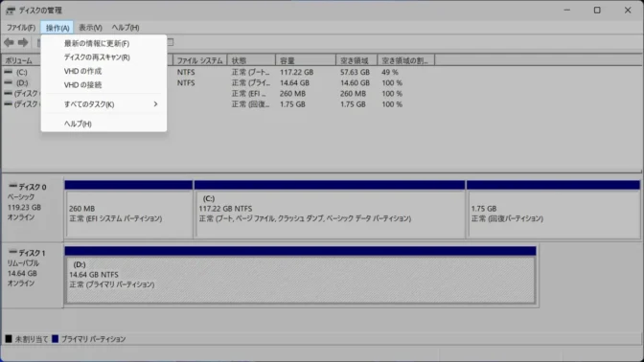
Task: Click the 100 % cell in the (D:) row
Action: click(x=392, y=82)
